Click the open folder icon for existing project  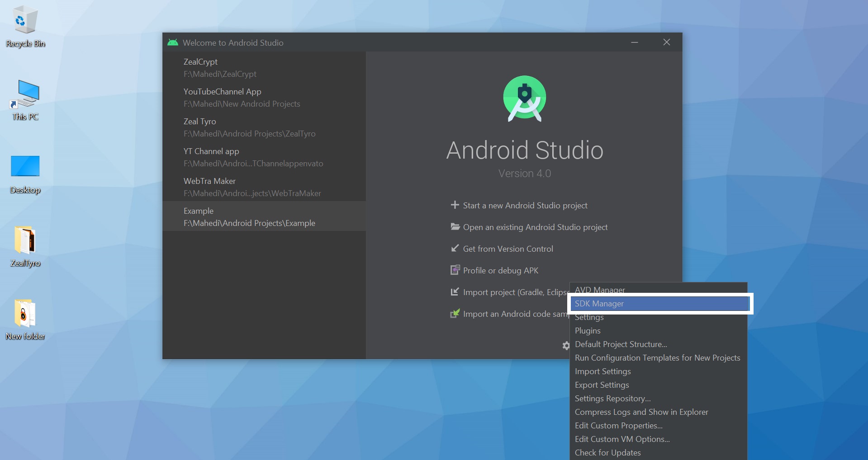pyautogui.click(x=455, y=227)
